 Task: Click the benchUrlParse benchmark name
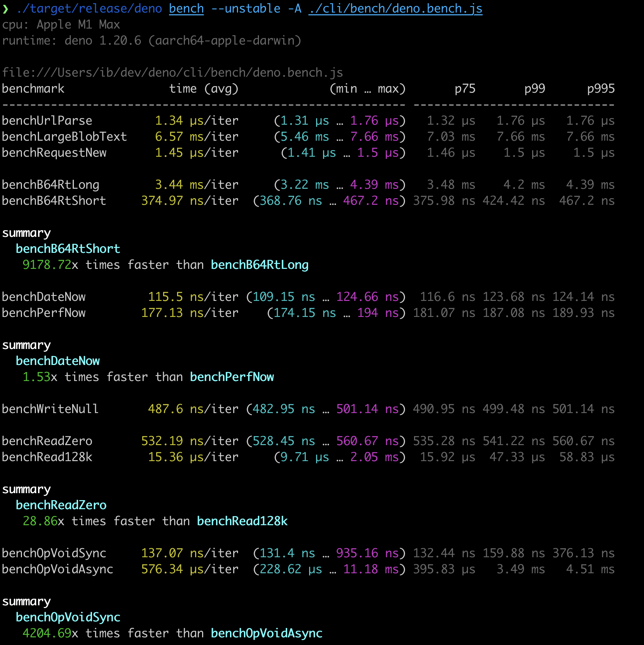46,120
